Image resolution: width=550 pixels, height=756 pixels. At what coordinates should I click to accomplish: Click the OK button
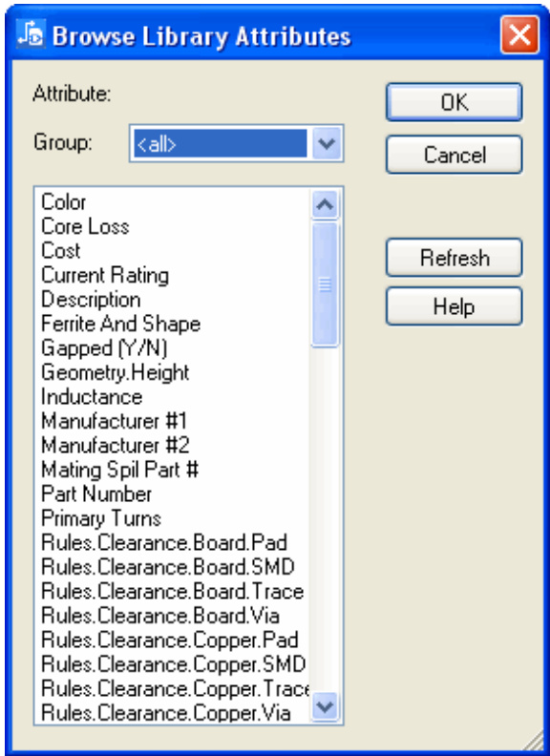coord(454,102)
